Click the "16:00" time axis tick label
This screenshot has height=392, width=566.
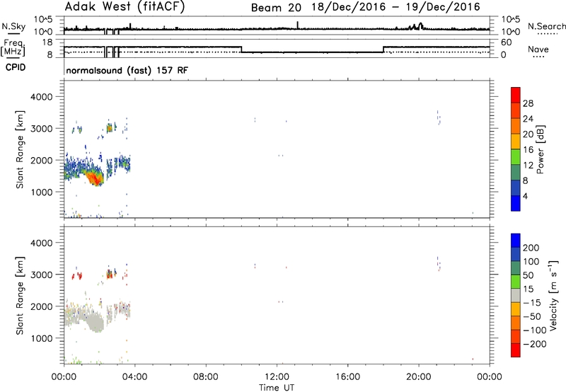coord(347,377)
